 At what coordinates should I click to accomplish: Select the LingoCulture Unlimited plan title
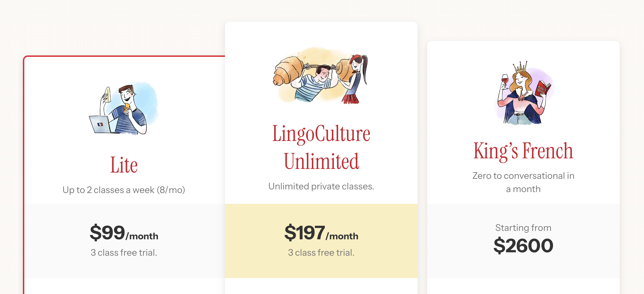coord(321,147)
